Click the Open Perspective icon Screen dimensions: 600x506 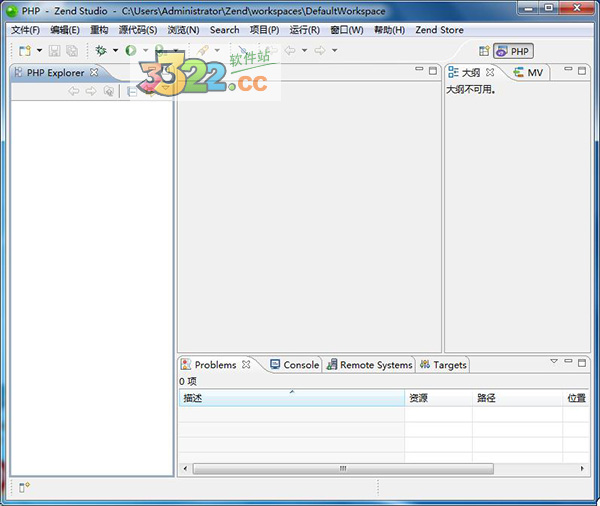click(484, 51)
